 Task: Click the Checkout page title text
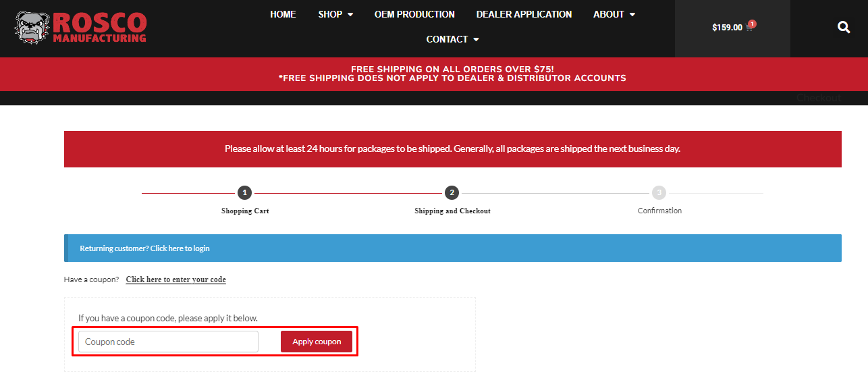818,98
